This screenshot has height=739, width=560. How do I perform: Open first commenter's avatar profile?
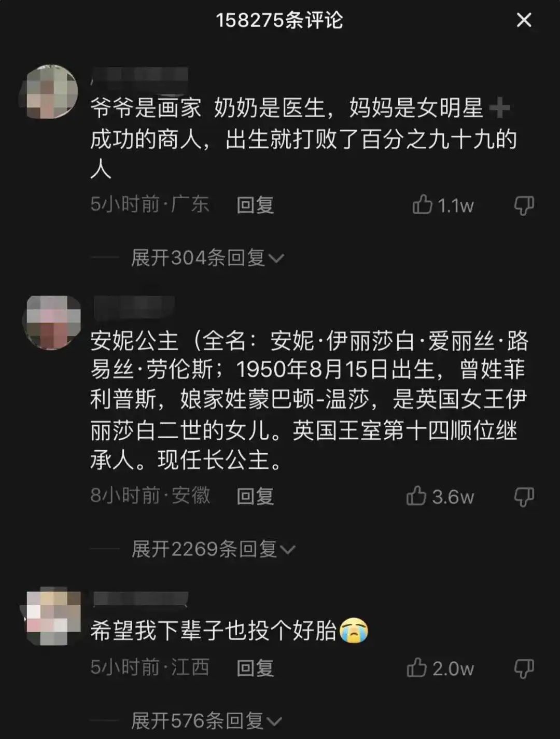click(x=51, y=92)
